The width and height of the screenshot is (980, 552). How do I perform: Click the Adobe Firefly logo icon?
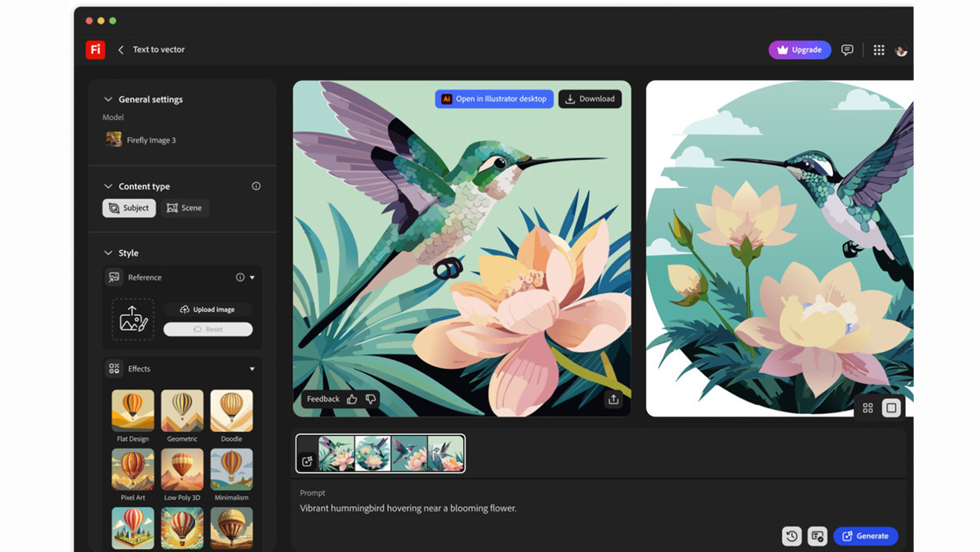click(x=96, y=50)
